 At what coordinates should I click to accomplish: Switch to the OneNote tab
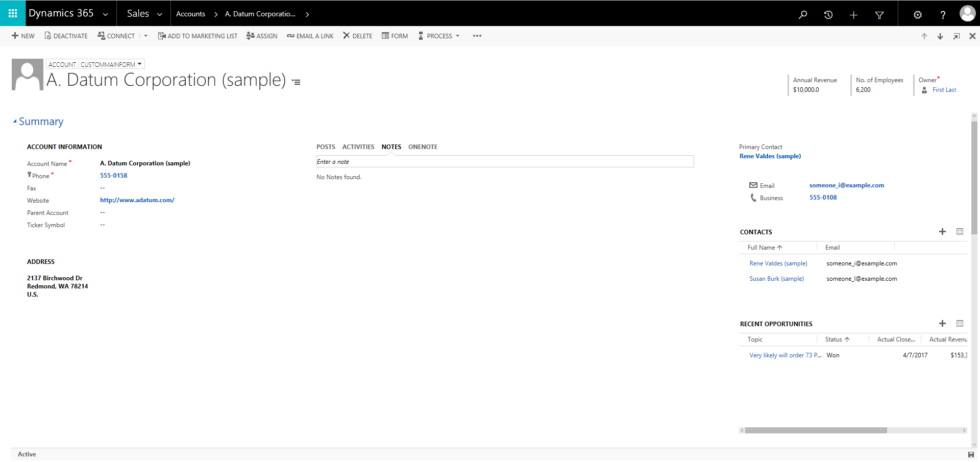pos(423,147)
